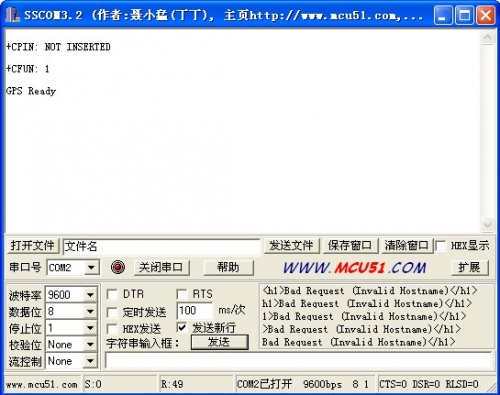Toggle the RTS checkbox
Viewport: 500px width, 395px height.
click(182, 294)
